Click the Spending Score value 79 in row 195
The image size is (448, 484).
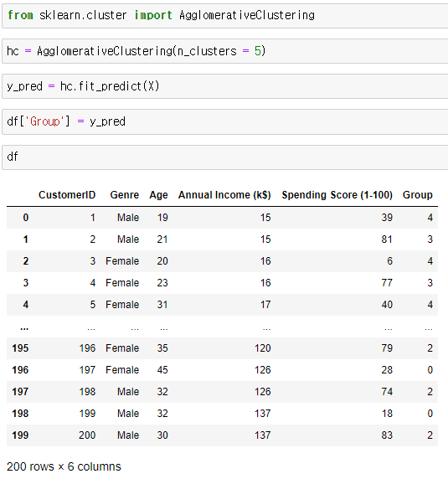(387, 348)
